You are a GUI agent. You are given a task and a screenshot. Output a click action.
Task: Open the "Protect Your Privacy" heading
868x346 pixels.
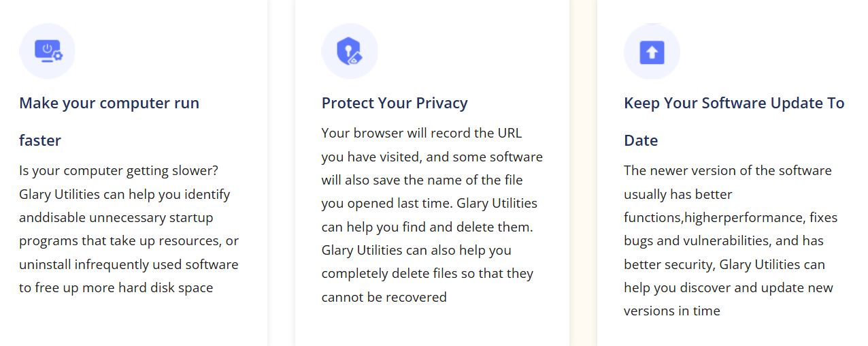click(395, 103)
